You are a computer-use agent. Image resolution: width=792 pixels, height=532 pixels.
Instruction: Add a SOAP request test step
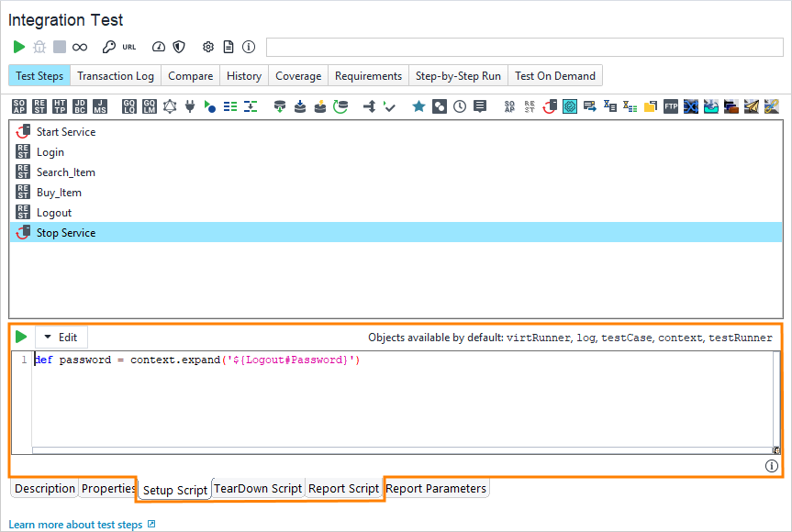tap(19, 106)
